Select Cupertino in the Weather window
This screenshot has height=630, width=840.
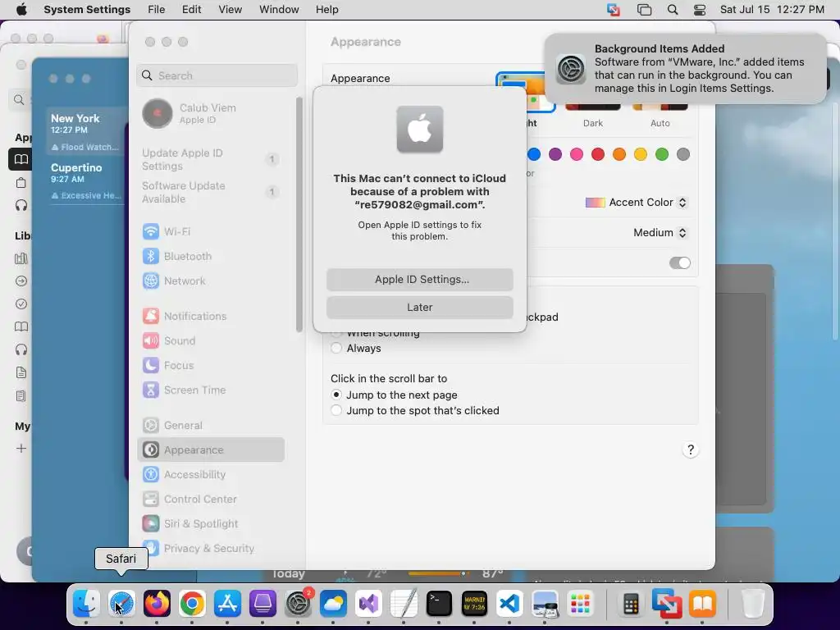[85, 180]
